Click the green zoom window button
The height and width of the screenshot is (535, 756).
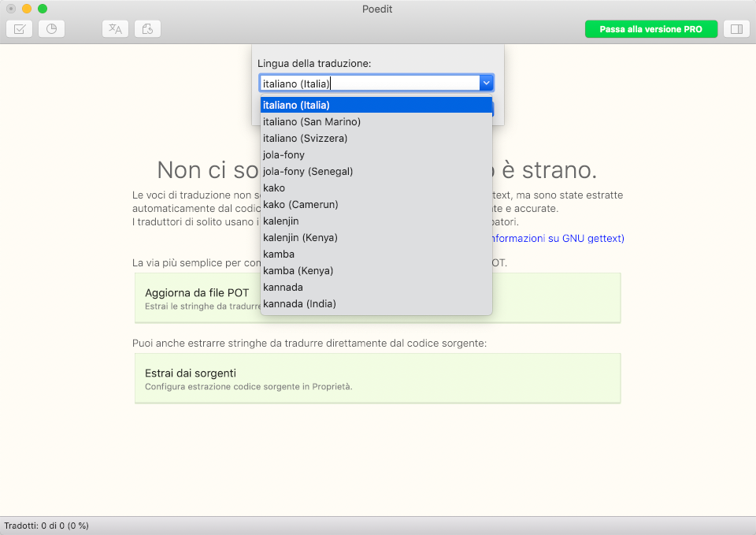43,9
